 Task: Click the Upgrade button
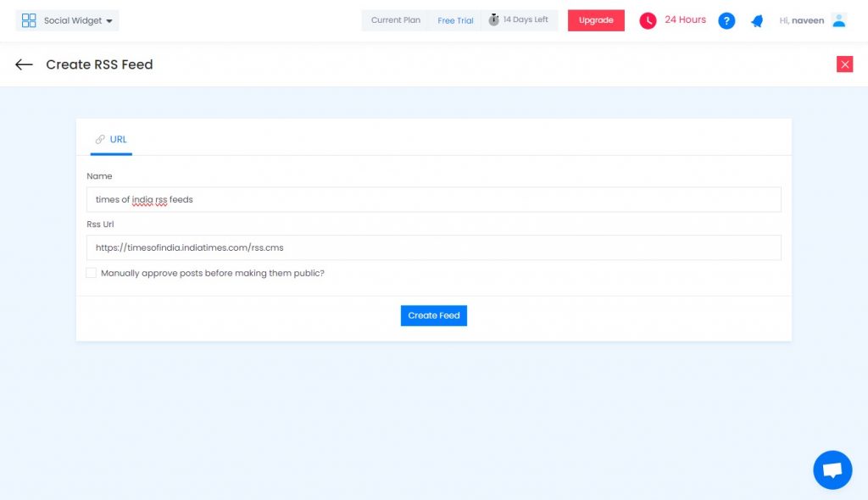coord(596,20)
